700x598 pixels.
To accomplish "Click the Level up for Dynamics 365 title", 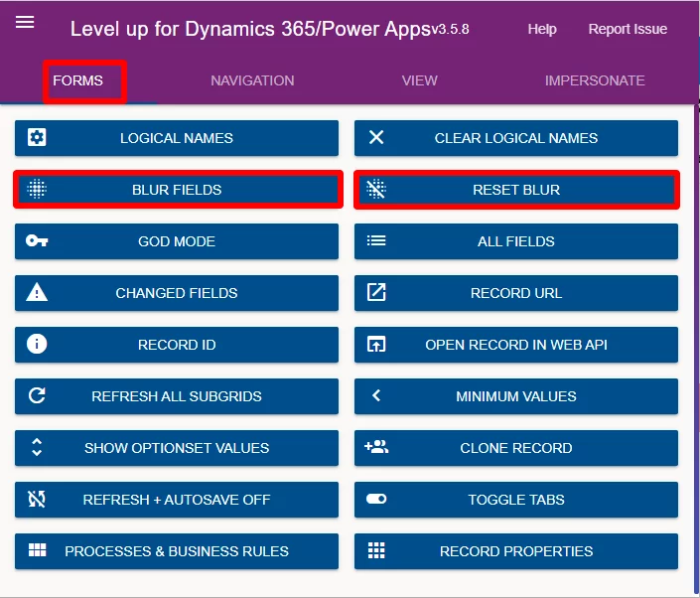I will pyautogui.click(x=250, y=30).
